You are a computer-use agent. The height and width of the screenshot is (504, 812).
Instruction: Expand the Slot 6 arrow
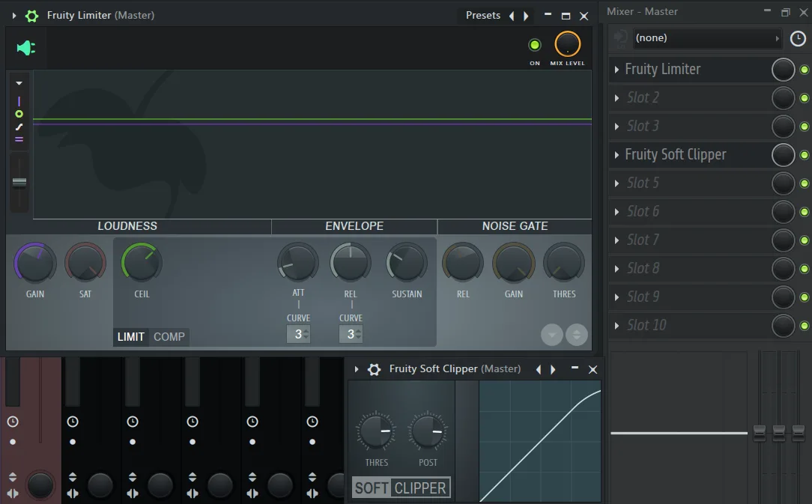coord(616,212)
